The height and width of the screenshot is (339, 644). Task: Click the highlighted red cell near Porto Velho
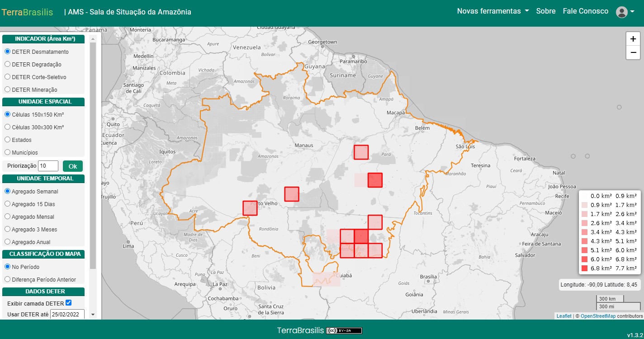pos(250,208)
